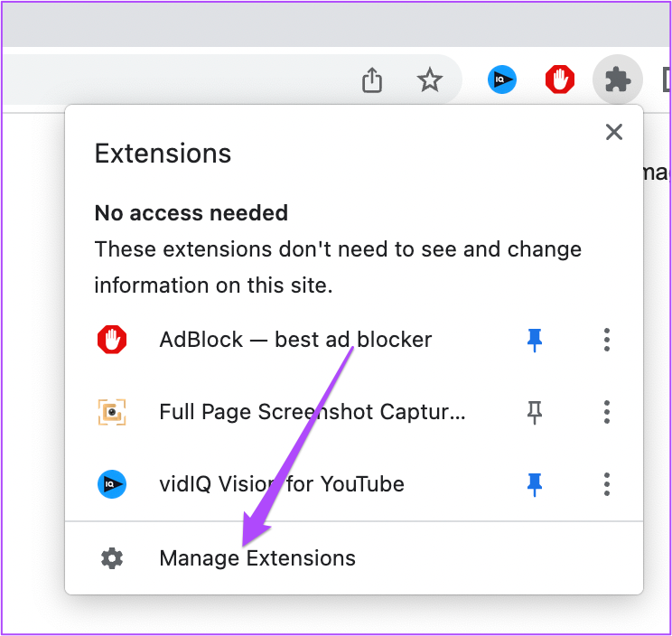
Task: Click the Share page icon in address bar
Action: point(372,80)
